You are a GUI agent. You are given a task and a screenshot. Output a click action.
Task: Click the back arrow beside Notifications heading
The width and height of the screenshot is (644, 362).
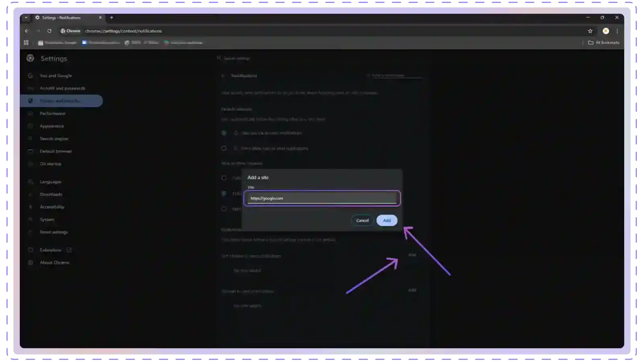[224, 76]
